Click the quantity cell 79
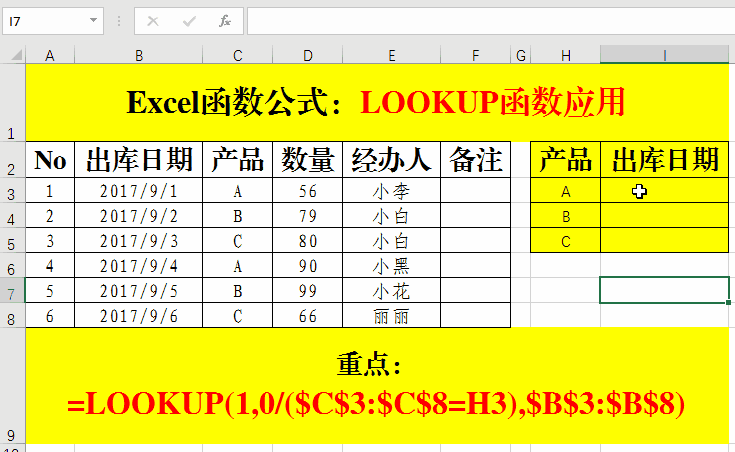735x452 pixels. (308, 215)
